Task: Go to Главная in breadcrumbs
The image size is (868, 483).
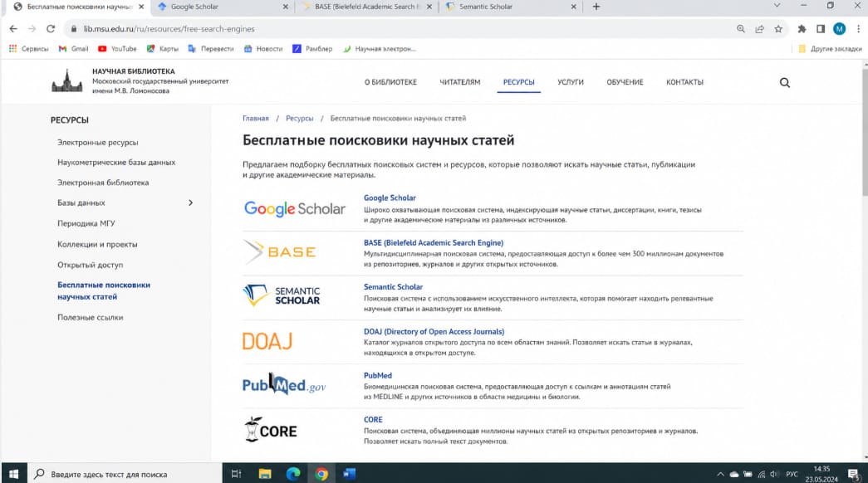Action: [x=256, y=119]
